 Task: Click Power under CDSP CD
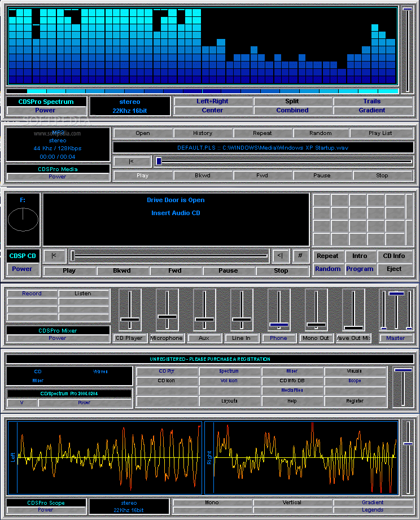(22, 269)
